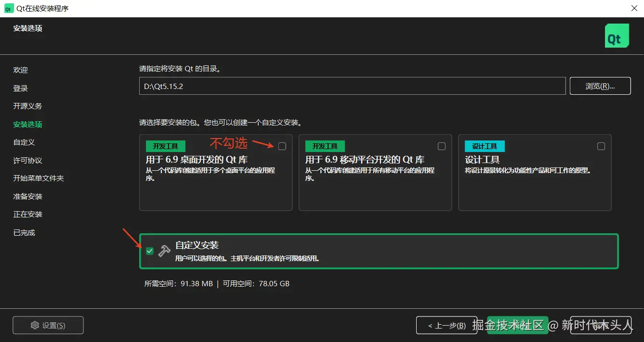Click 开发工具 badge on desktop card
Screen dimensions: 644x342
tap(165, 146)
